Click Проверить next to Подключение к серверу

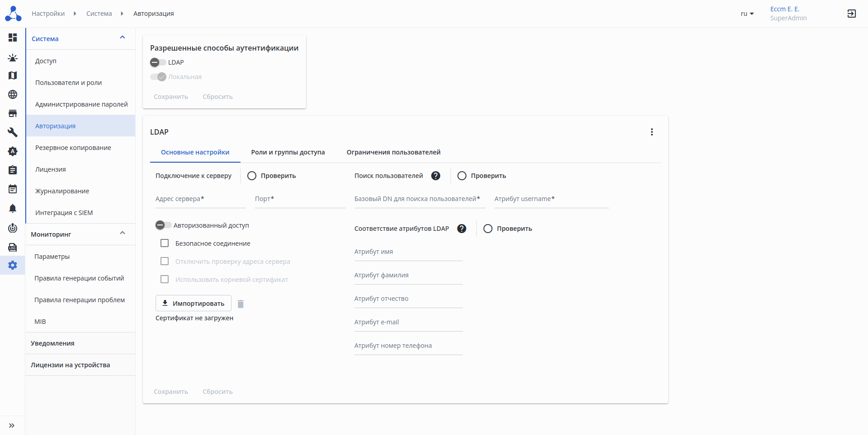coord(272,176)
